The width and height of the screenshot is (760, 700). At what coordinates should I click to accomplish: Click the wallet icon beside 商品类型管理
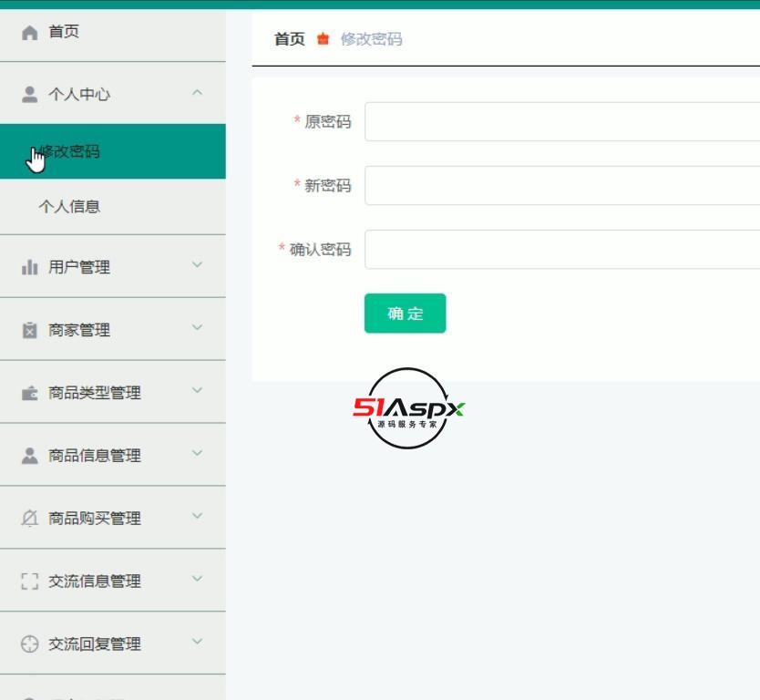29,393
